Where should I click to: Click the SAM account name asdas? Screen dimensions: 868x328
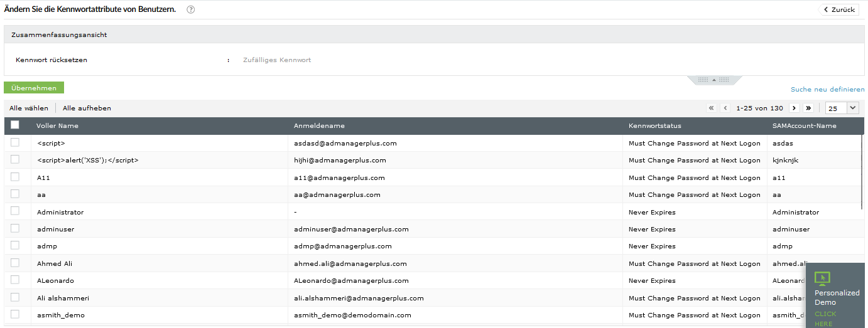coord(784,143)
